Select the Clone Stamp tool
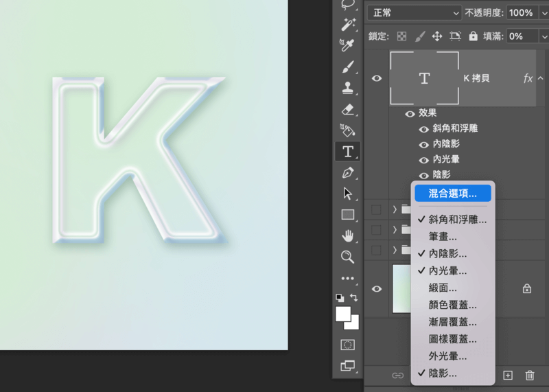This screenshot has height=392, width=549. [348, 88]
